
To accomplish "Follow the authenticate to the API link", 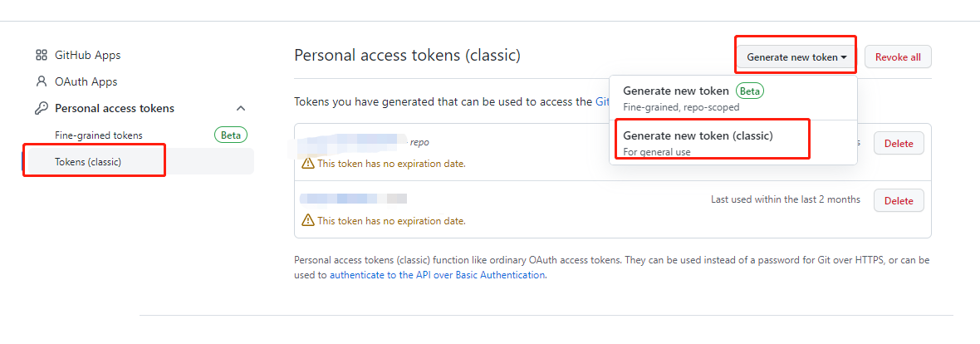I will pos(438,274).
